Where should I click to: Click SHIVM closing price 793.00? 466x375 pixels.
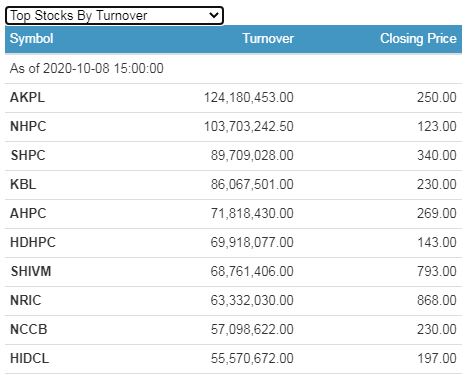tap(437, 271)
